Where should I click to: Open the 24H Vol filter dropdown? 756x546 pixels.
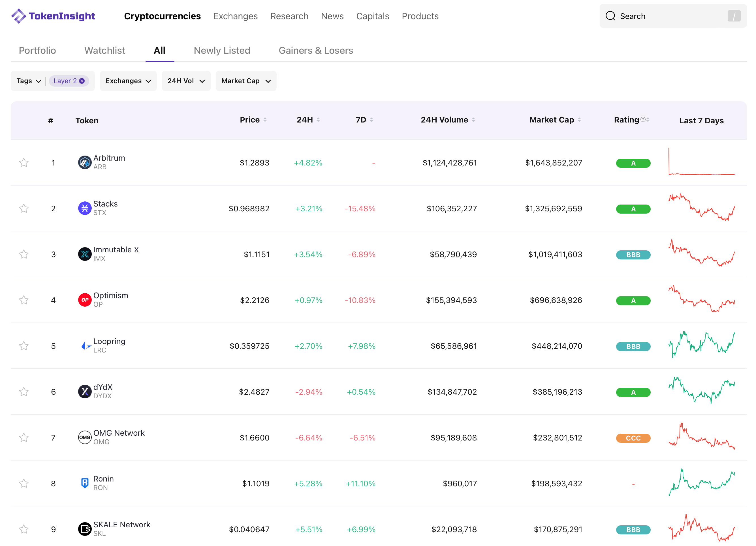coord(186,81)
